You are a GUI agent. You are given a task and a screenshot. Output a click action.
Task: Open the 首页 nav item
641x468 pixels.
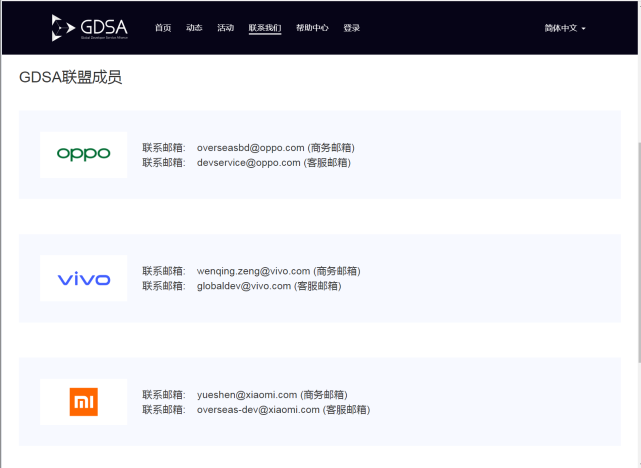163,28
